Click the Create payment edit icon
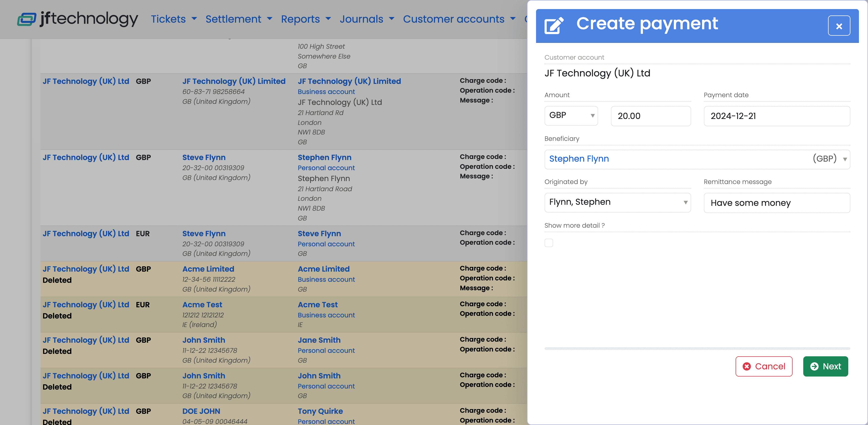 554,25
